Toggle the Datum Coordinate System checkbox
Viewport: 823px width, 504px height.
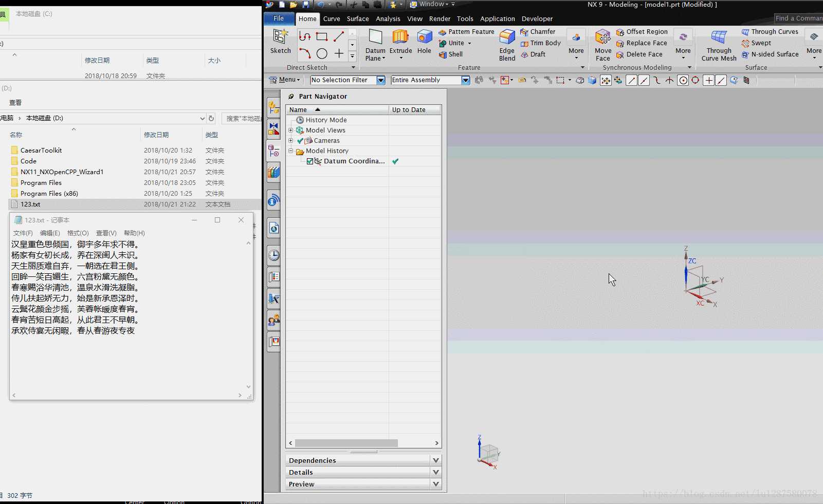click(x=310, y=161)
